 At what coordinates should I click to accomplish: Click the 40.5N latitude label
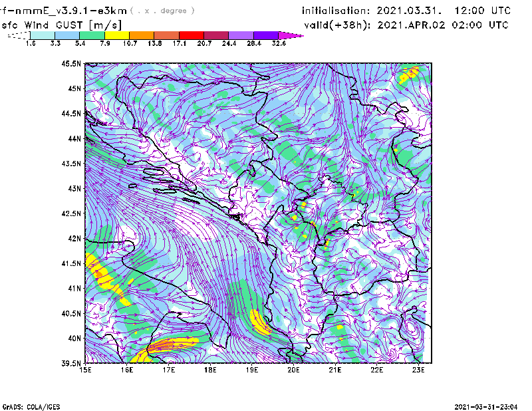pyautogui.click(x=71, y=314)
